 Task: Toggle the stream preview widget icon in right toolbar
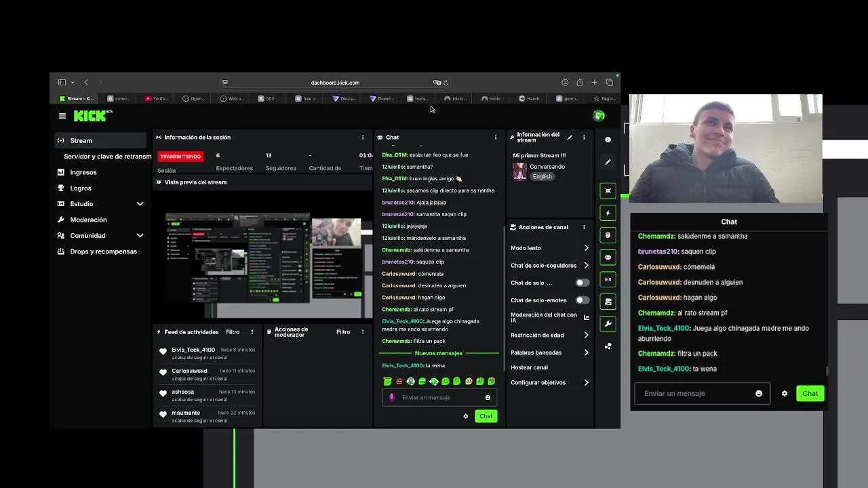[608, 191]
